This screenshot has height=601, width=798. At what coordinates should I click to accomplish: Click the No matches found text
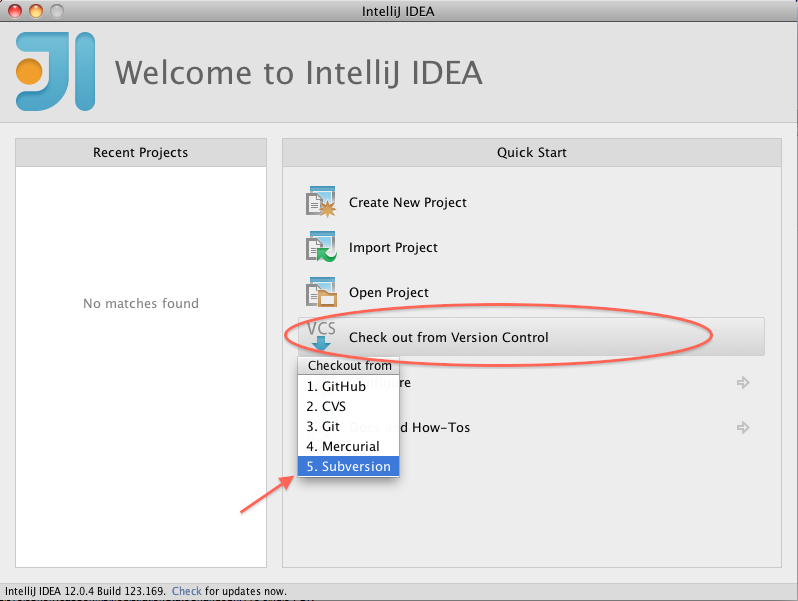(141, 303)
